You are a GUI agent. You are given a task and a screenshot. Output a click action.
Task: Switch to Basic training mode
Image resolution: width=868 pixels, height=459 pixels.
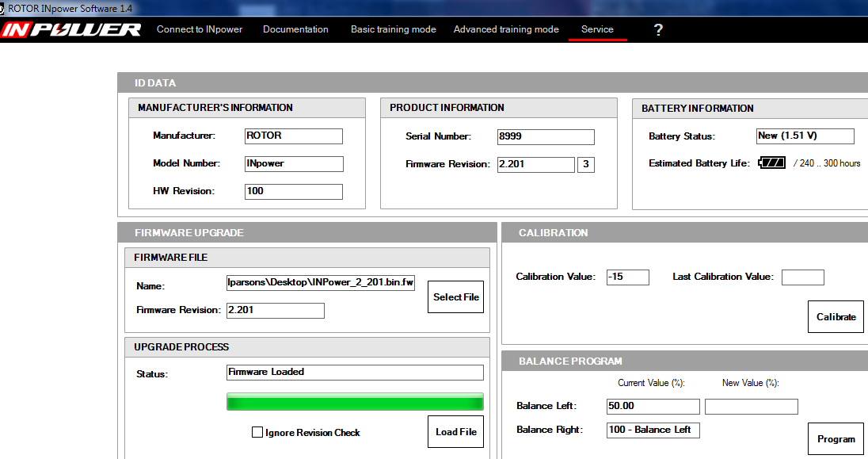click(393, 29)
